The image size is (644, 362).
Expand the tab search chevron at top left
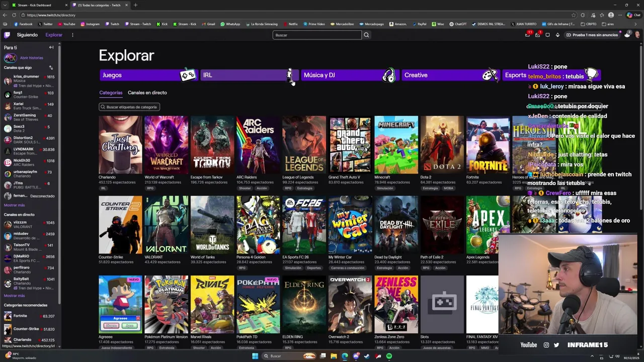tap(5, 5)
